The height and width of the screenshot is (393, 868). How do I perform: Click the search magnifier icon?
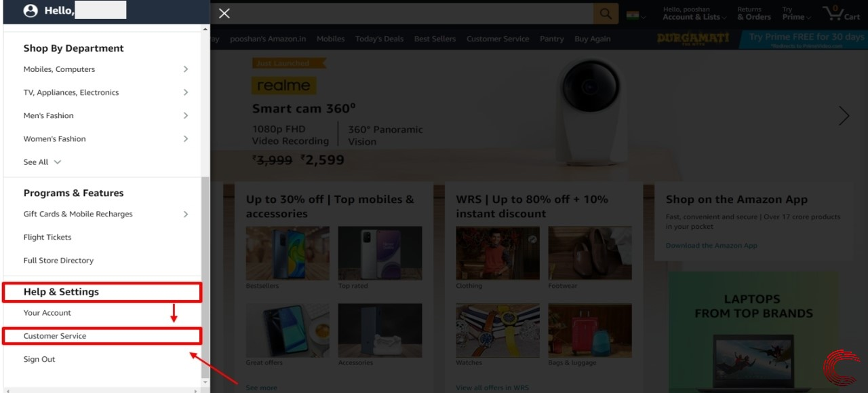pyautogui.click(x=606, y=14)
